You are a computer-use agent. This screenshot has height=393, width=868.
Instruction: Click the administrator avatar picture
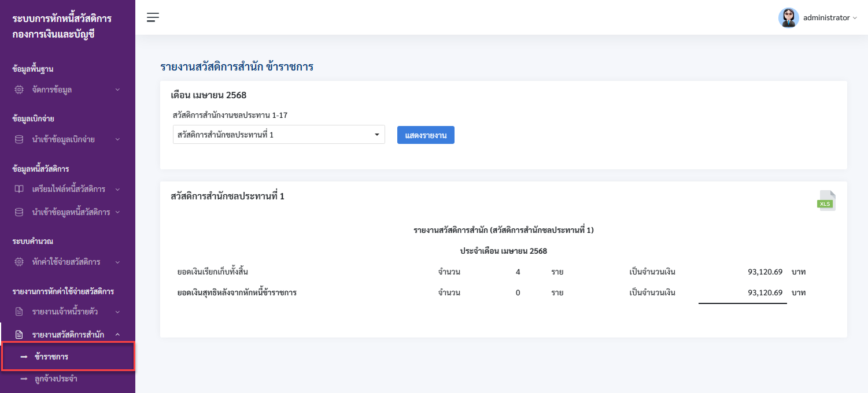tap(788, 18)
